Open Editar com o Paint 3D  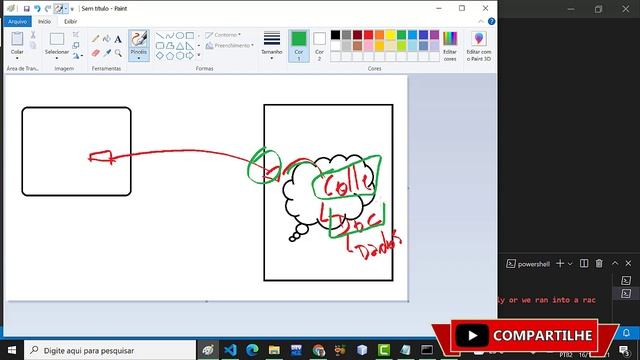pos(479,47)
